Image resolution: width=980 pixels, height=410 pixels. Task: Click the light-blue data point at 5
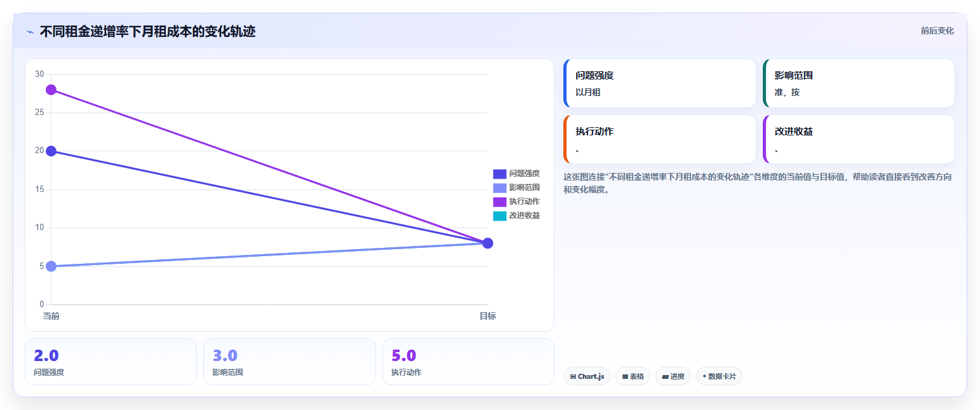click(51, 266)
